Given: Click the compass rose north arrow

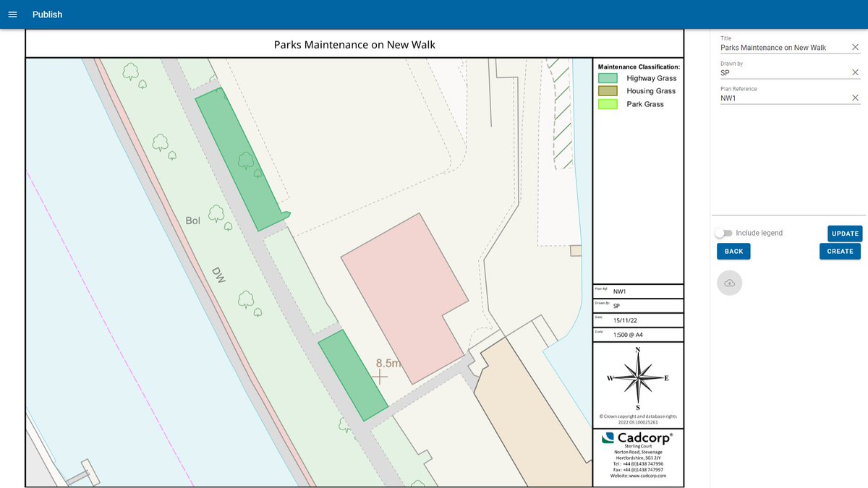Looking at the screenshot, I should [x=637, y=378].
